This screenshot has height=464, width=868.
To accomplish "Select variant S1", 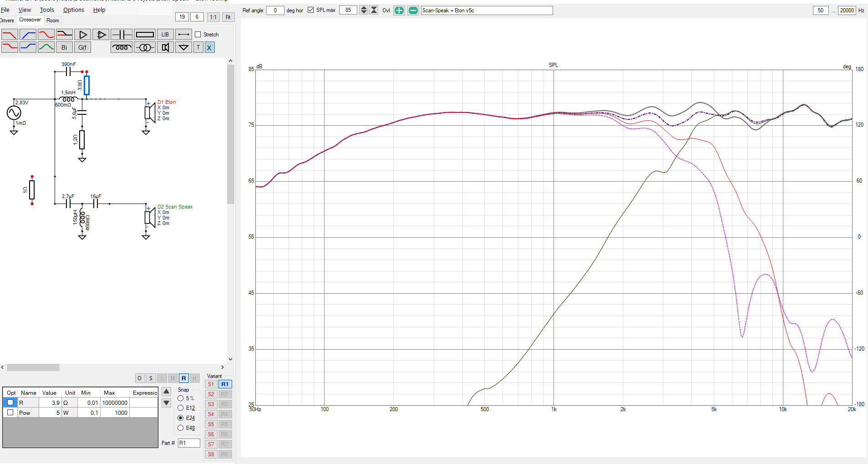I will (x=211, y=384).
